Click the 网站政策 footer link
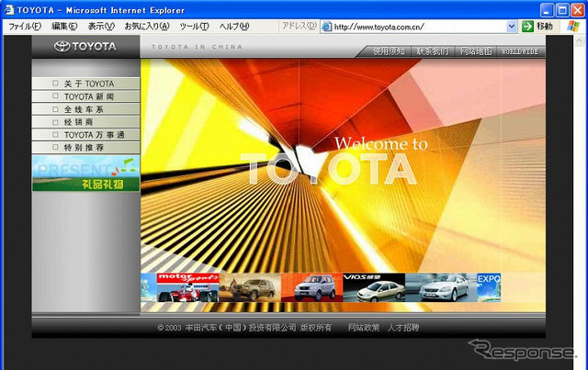 pyautogui.click(x=364, y=328)
